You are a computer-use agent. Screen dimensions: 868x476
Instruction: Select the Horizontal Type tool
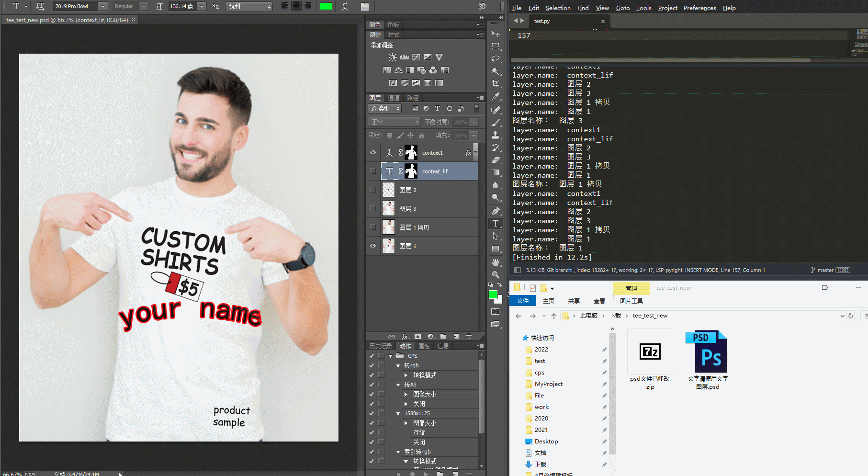click(496, 224)
